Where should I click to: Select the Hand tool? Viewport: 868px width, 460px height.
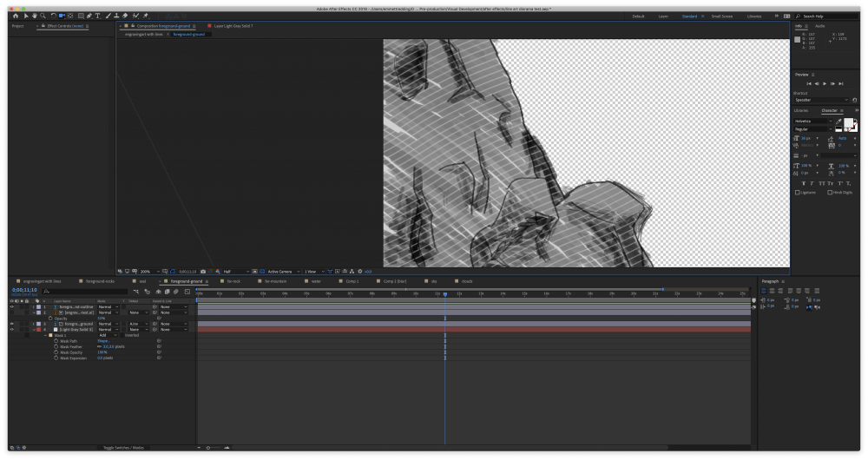pos(35,16)
